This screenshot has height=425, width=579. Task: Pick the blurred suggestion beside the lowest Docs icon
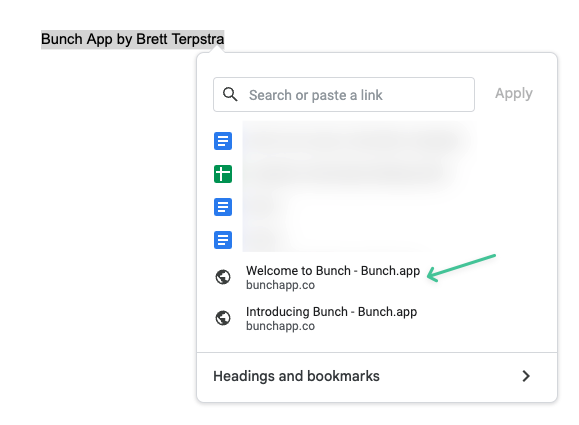(358, 240)
